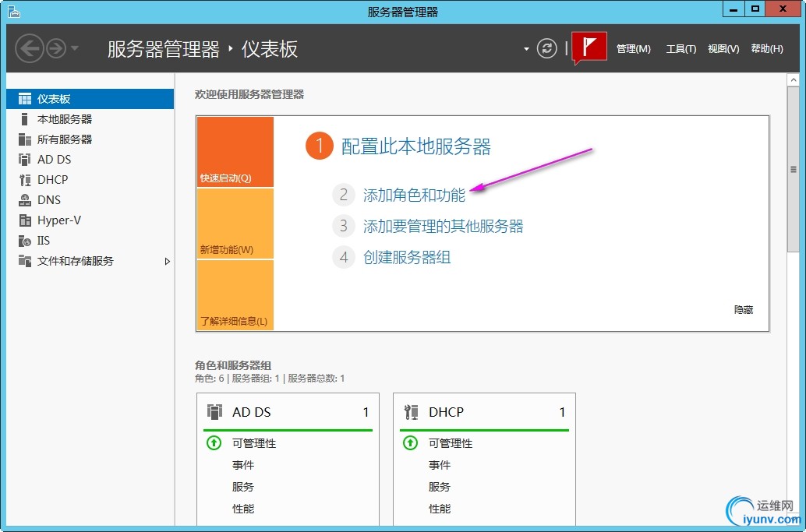Image resolution: width=806 pixels, height=532 pixels.
Task: Open navigation history dropdown next to forward arrow
Action: [x=75, y=49]
